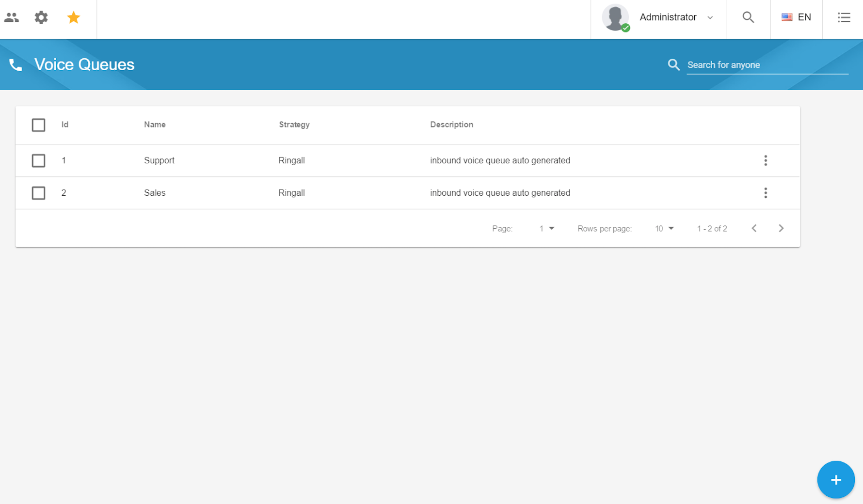Click the description text in the Sales row
Image resolution: width=863 pixels, height=504 pixels.
coord(500,193)
